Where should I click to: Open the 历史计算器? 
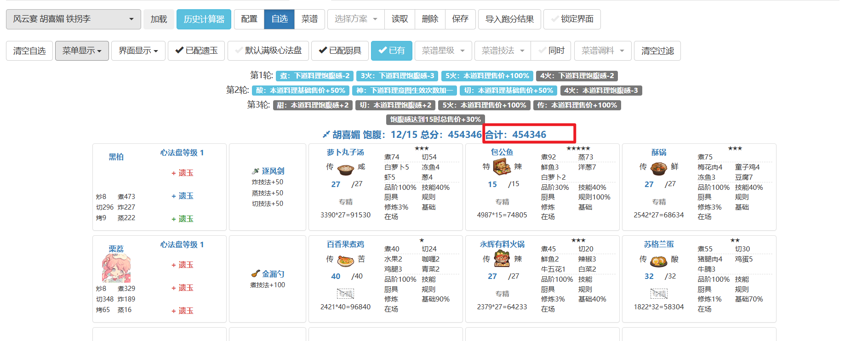click(x=204, y=19)
